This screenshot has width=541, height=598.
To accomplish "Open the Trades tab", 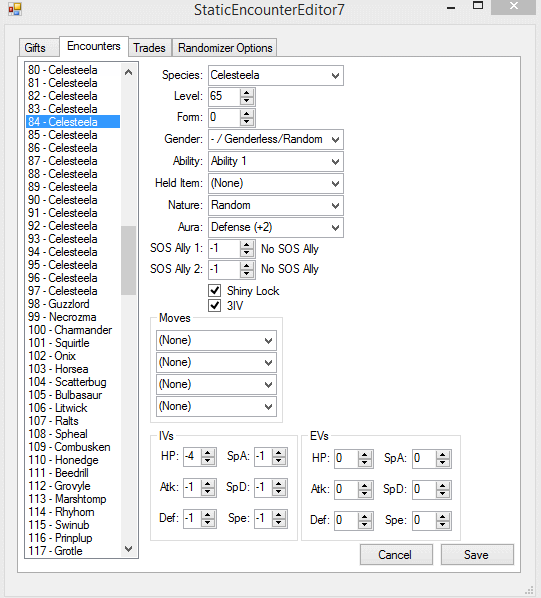I will click(149, 48).
